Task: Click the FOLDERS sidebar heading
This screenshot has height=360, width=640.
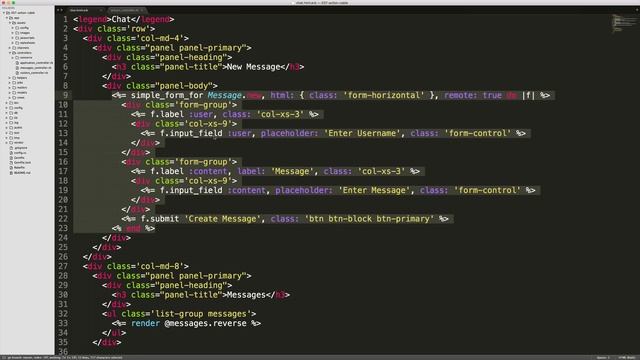Action: 8,8
